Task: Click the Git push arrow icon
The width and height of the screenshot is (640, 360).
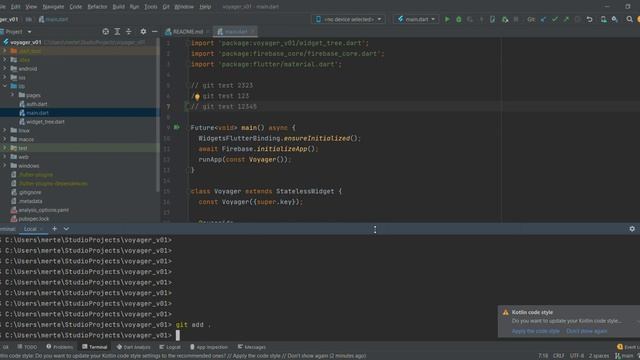Action: (x=566, y=19)
